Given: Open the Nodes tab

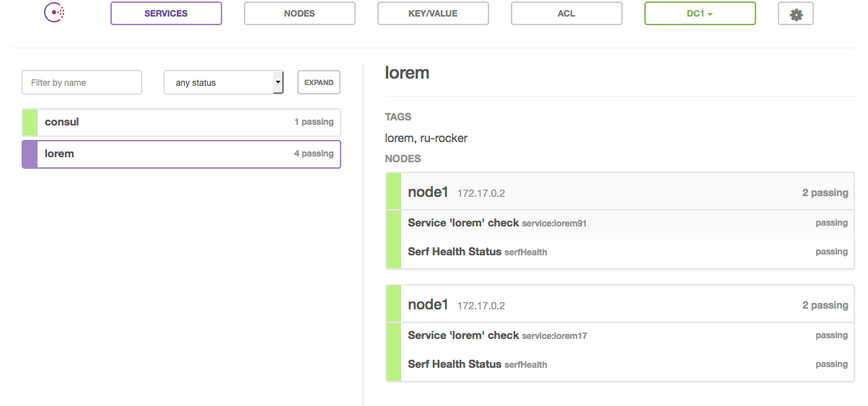Looking at the screenshot, I should point(299,14).
